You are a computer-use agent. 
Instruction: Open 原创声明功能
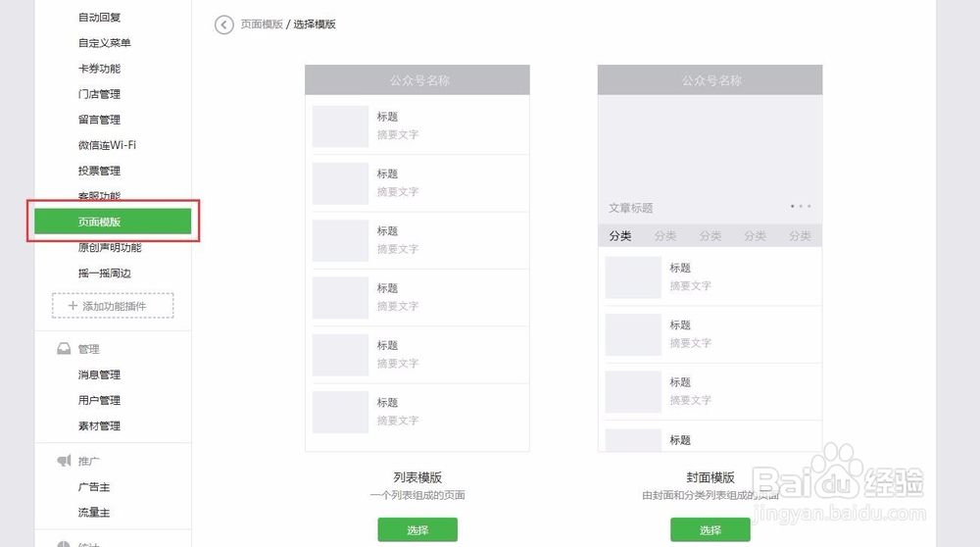tap(110, 247)
